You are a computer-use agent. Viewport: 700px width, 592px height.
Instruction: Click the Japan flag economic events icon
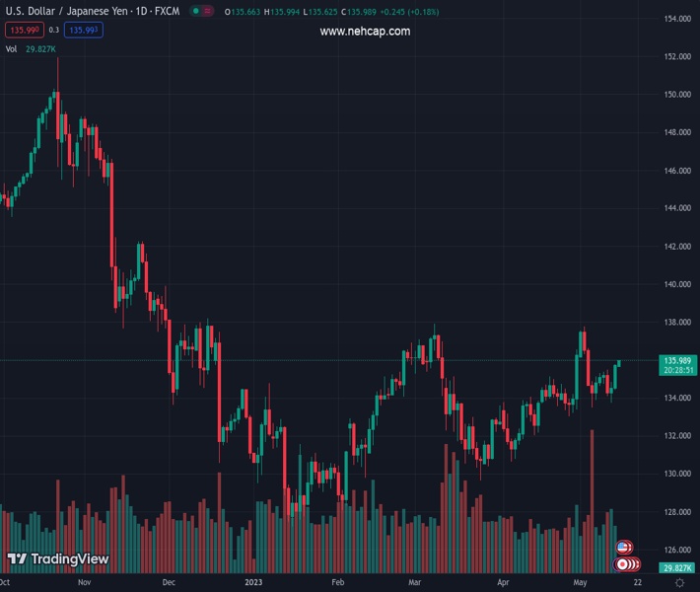[x=624, y=564]
